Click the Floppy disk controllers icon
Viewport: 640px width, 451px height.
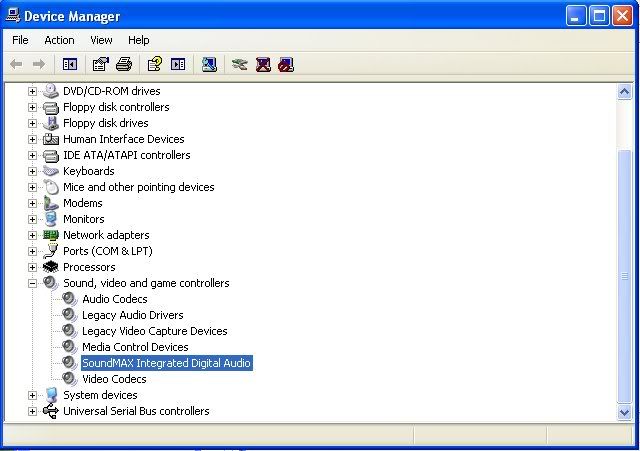[51, 107]
